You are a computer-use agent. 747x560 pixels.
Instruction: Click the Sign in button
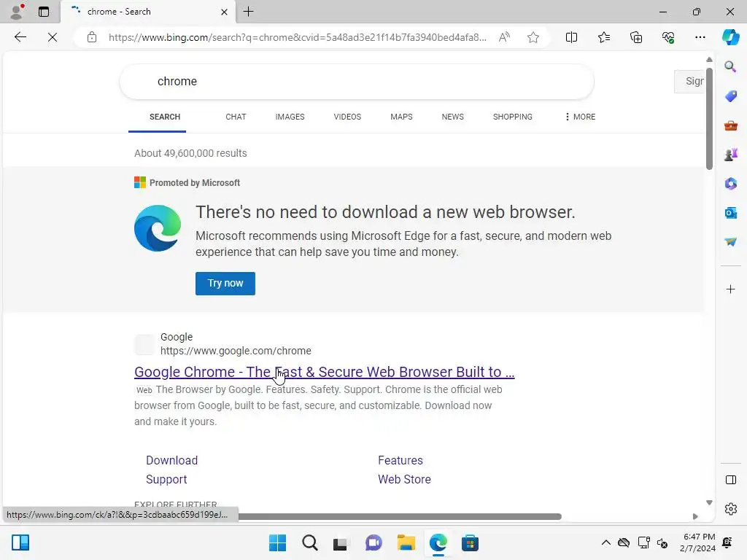click(689, 82)
